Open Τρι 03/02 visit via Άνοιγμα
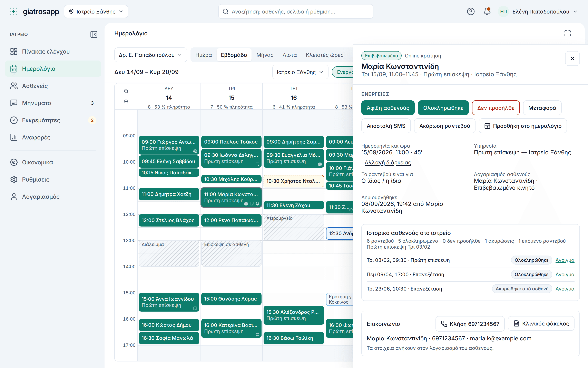Image resolution: width=588 pixels, height=368 pixels. [565, 260]
